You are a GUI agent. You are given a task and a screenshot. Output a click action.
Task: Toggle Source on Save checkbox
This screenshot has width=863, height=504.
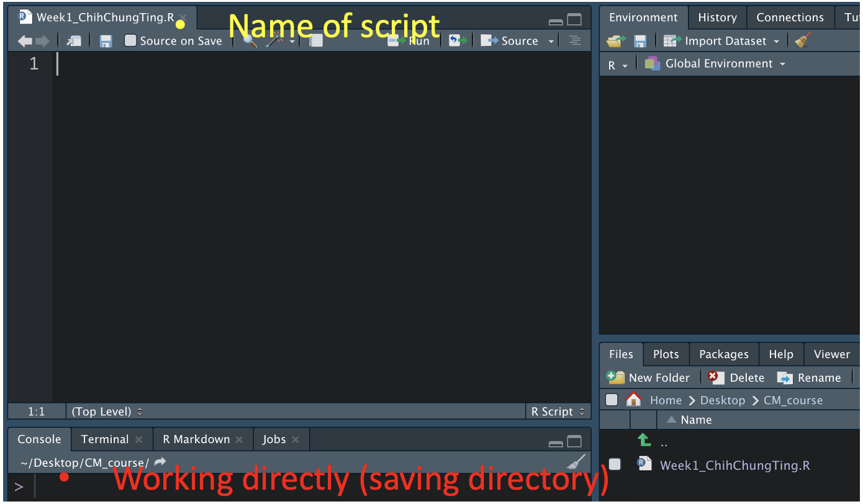coord(130,41)
